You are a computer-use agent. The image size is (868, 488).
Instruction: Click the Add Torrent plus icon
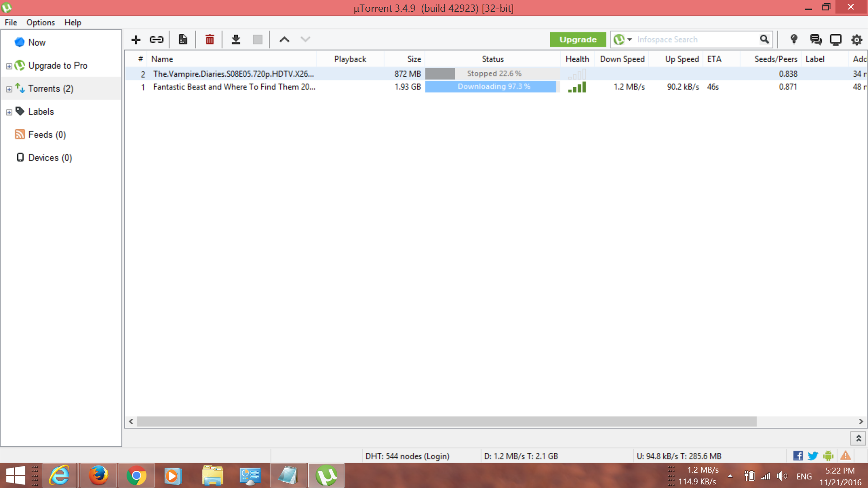[136, 40]
